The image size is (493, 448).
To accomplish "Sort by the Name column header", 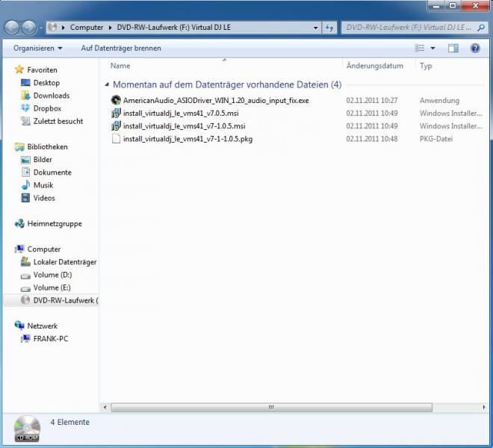I will (x=120, y=66).
